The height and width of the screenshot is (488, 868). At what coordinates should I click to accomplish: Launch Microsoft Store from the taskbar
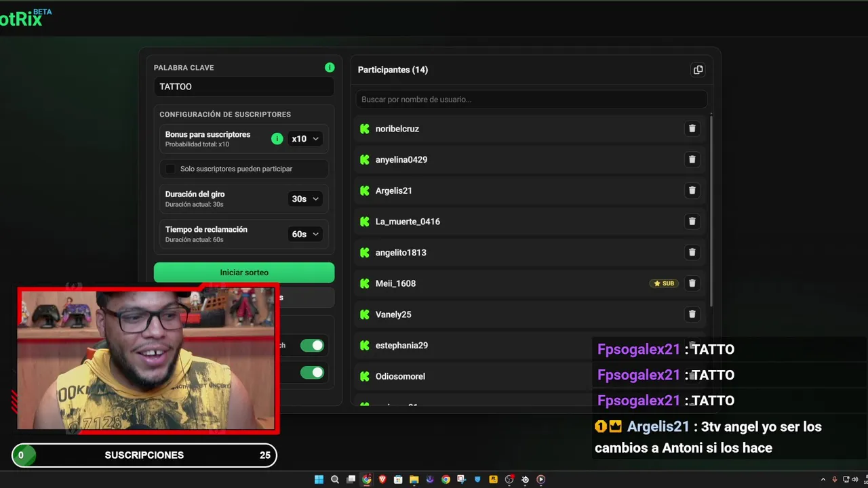click(x=398, y=479)
